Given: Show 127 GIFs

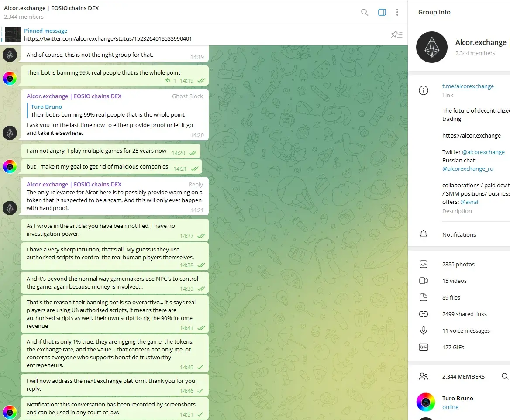Looking at the screenshot, I should click(453, 347).
